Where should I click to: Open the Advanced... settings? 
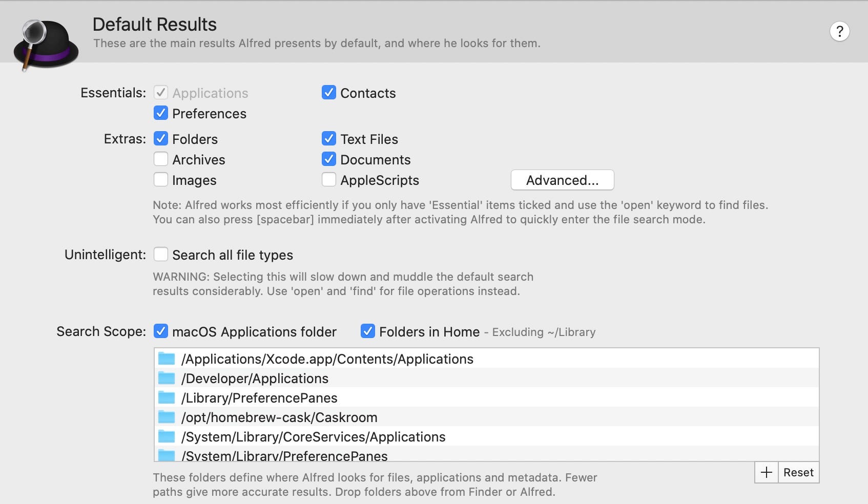[x=562, y=180]
